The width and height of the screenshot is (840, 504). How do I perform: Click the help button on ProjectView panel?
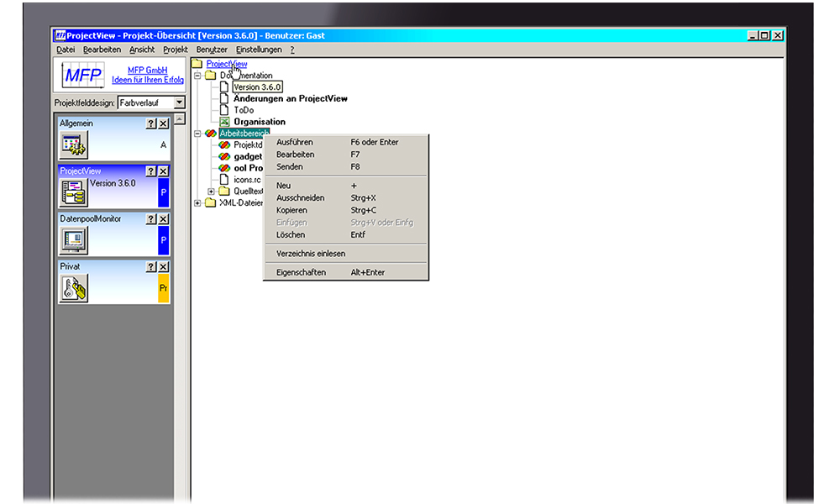click(151, 171)
